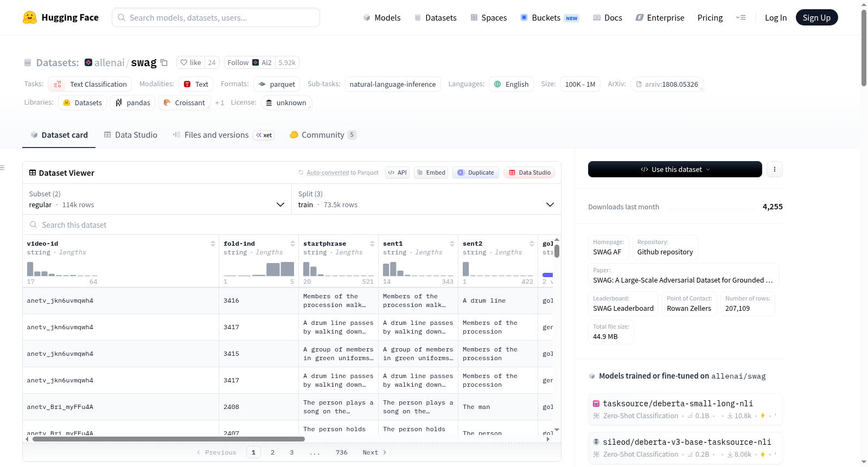The image size is (868, 467).
Task: Open the more navigation menu icon
Action: [741, 17]
